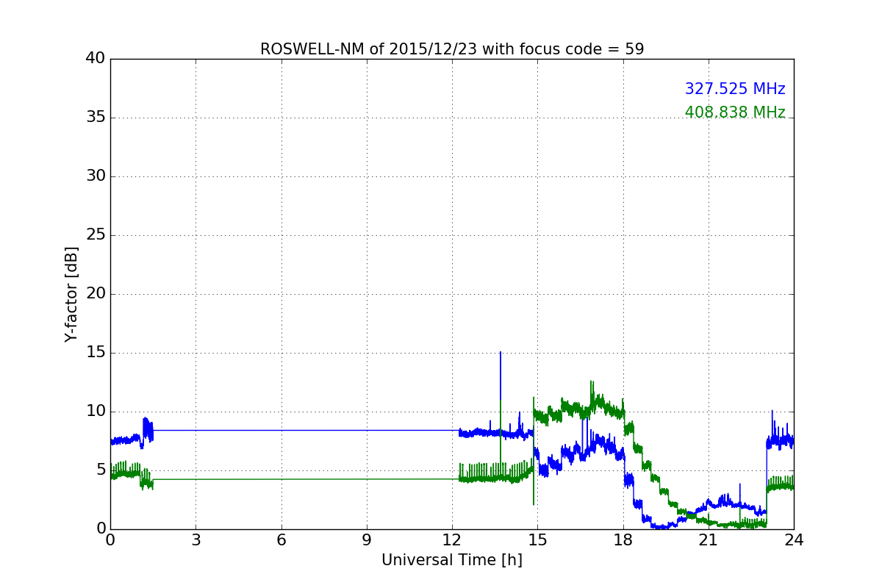Viewport: 882px width, 588px height.
Task: Click the x-axis tick label '24'
Action: click(x=794, y=540)
